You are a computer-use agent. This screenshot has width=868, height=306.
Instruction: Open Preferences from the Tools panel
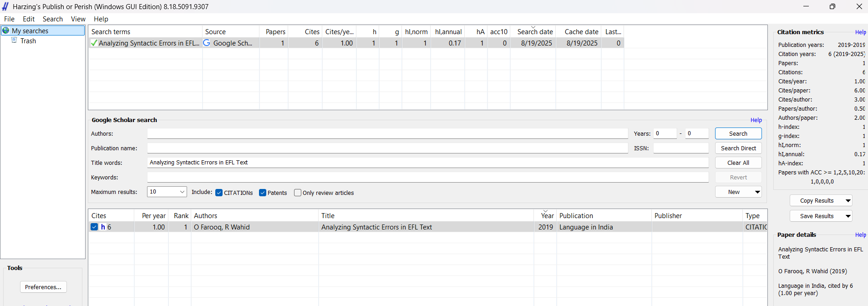click(x=43, y=287)
